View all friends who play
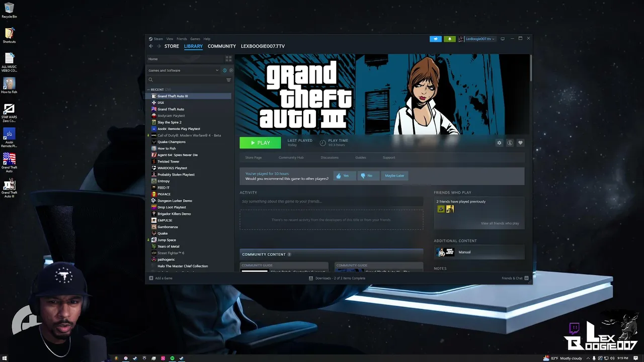 click(500, 223)
